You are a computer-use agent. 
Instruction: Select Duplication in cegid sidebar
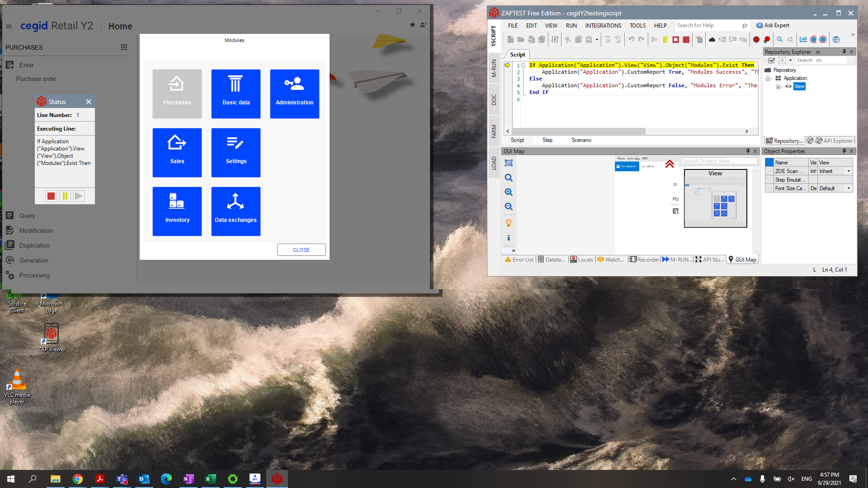[34, 245]
